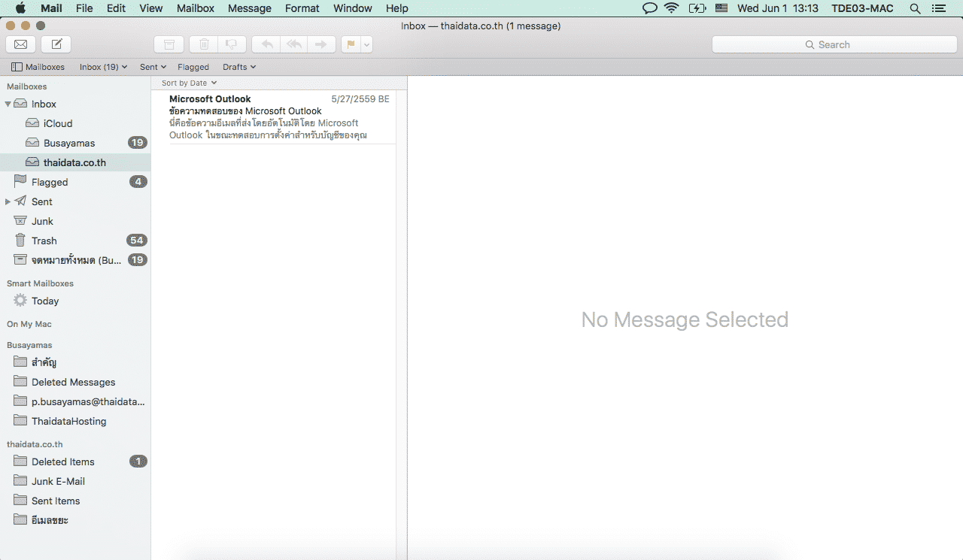Viewport: 963px width, 560px height.
Task: Compose a new message
Action: pyautogui.click(x=56, y=44)
